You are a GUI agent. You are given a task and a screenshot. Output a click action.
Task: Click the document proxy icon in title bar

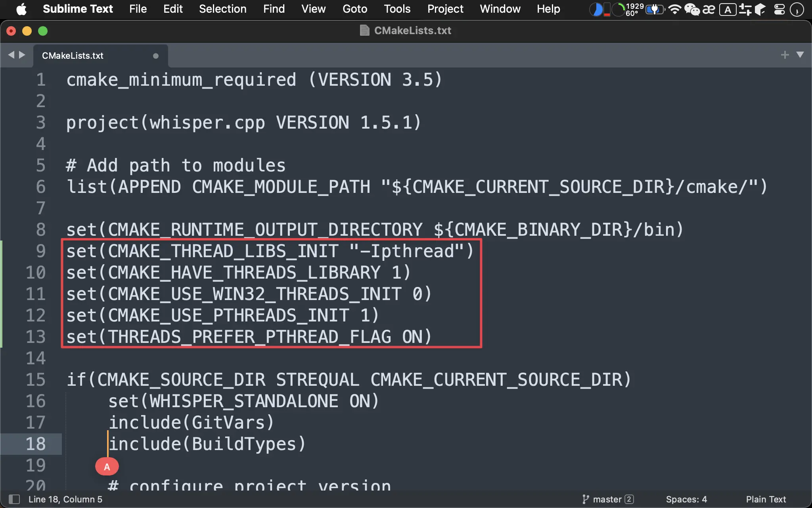[x=364, y=31]
